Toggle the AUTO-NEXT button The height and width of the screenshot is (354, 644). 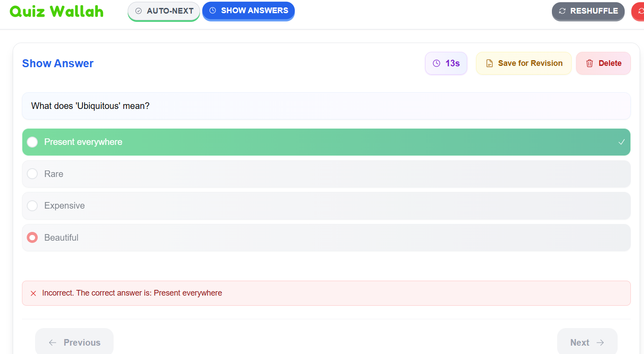[164, 11]
